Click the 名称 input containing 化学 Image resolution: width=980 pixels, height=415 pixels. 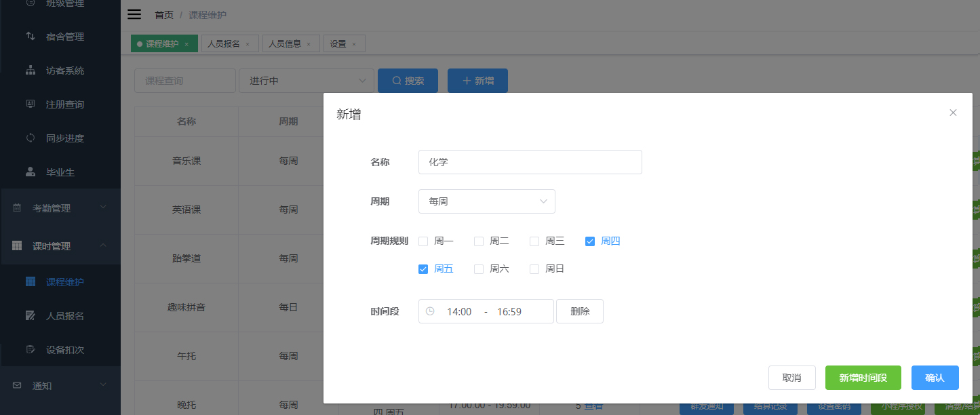pos(530,162)
